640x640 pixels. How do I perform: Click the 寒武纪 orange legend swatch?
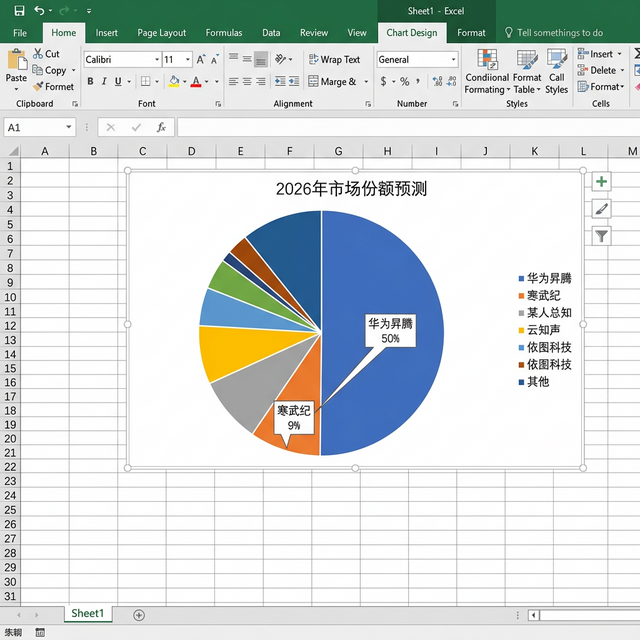[521, 296]
